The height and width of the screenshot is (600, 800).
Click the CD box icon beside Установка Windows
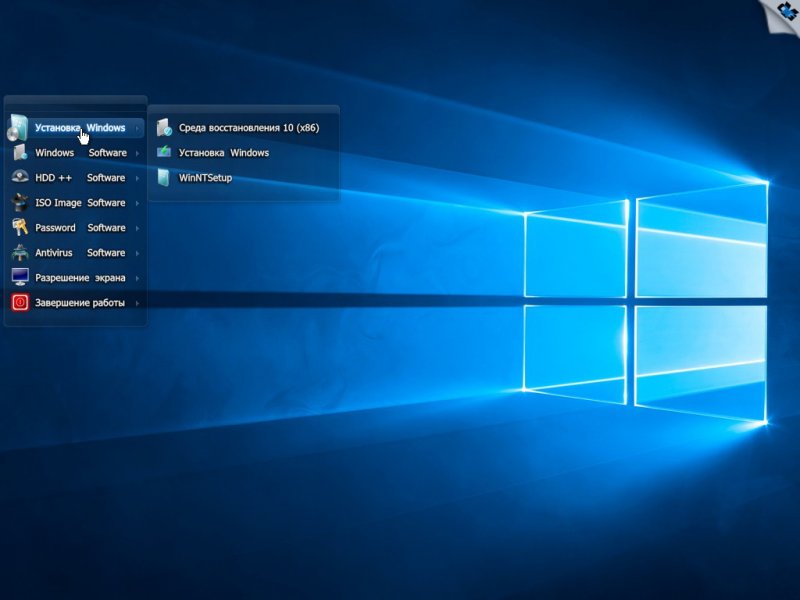pos(18,128)
